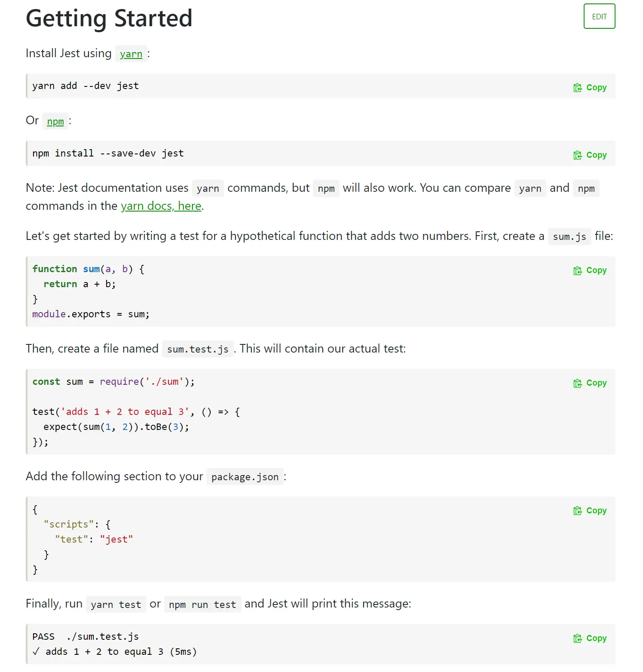Click the EDIT button
The width and height of the screenshot is (643, 672).
[x=599, y=17]
